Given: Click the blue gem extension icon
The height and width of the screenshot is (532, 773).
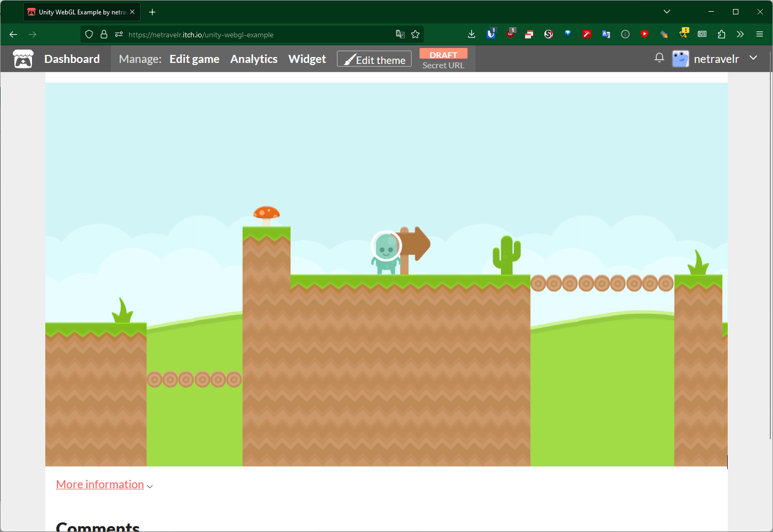Looking at the screenshot, I should (x=568, y=34).
